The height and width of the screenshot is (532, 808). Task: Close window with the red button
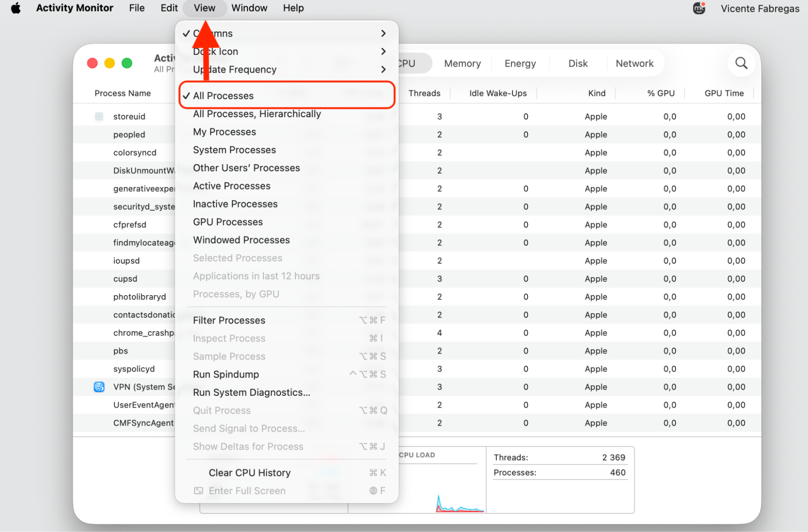[x=93, y=63]
